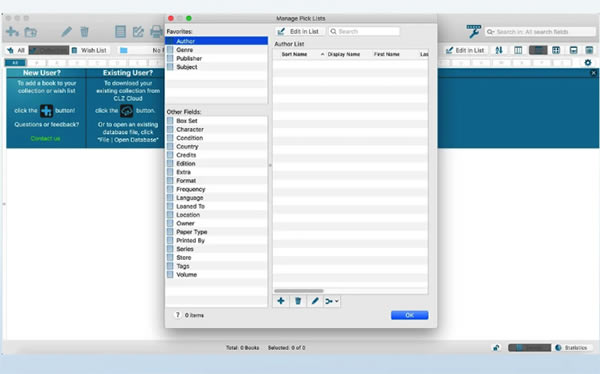Click the edit-checkbox icon in main toolbar
Viewport: 600px width, 374px height.
(138, 32)
